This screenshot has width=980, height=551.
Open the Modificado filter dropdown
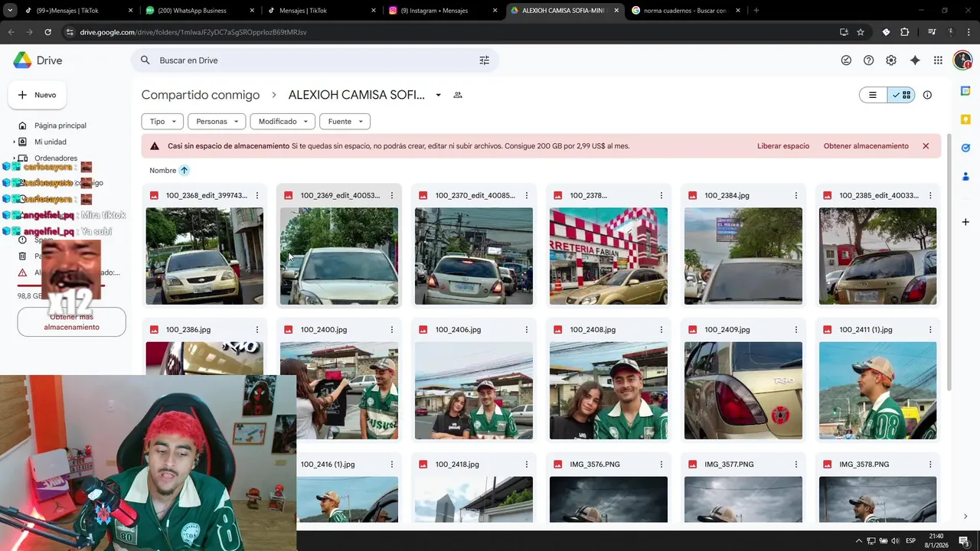283,122
